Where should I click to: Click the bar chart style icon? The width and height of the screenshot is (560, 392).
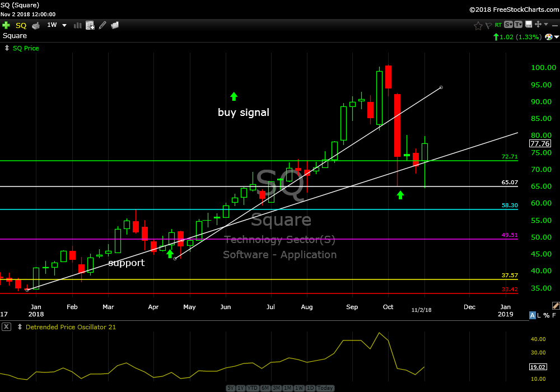click(77, 25)
